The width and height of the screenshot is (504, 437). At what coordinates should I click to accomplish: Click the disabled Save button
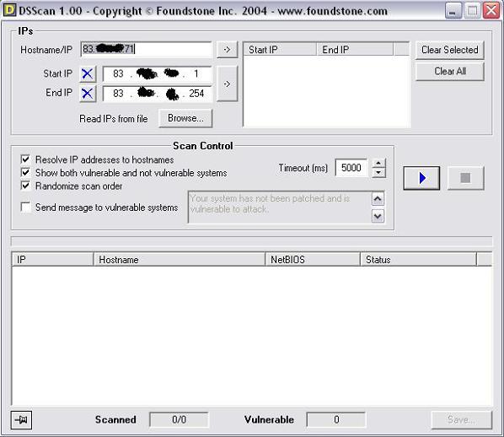pyautogui.click(x=461, y=419)
